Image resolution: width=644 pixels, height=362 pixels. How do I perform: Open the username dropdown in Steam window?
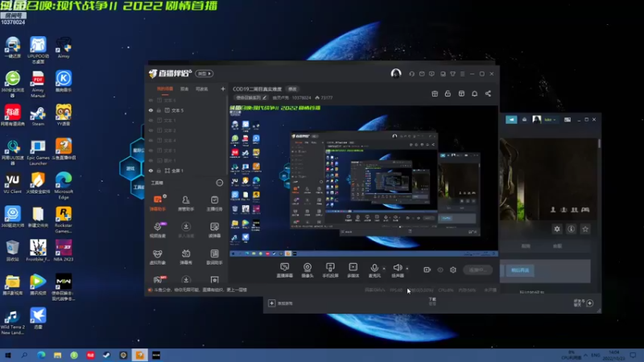tap(550, 119)
